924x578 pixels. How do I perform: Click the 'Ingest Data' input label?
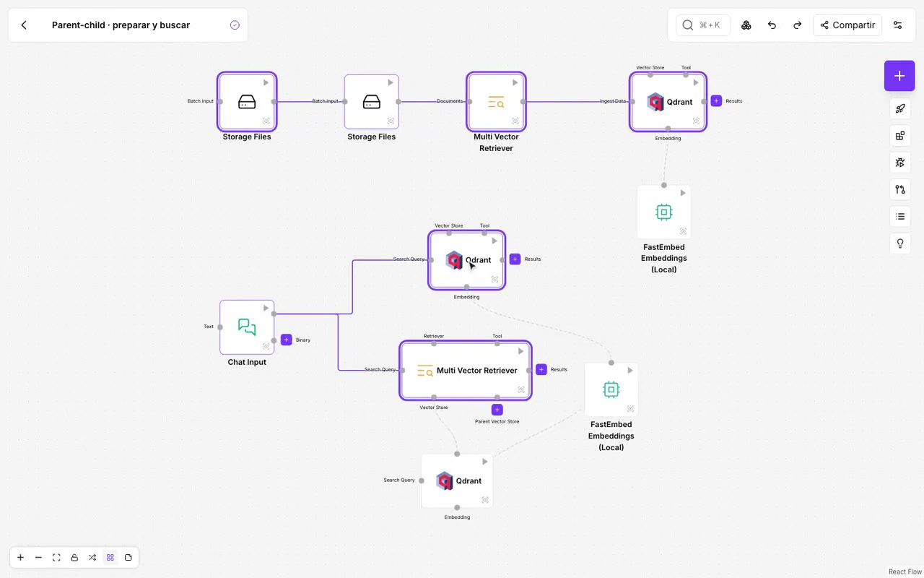click(613, 101)
